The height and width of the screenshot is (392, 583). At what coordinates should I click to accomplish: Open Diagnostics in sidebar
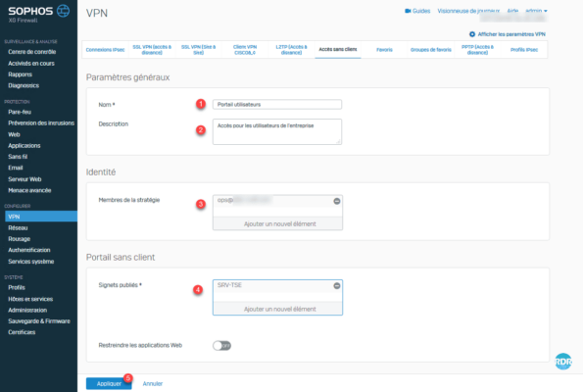tap(24, 85)
